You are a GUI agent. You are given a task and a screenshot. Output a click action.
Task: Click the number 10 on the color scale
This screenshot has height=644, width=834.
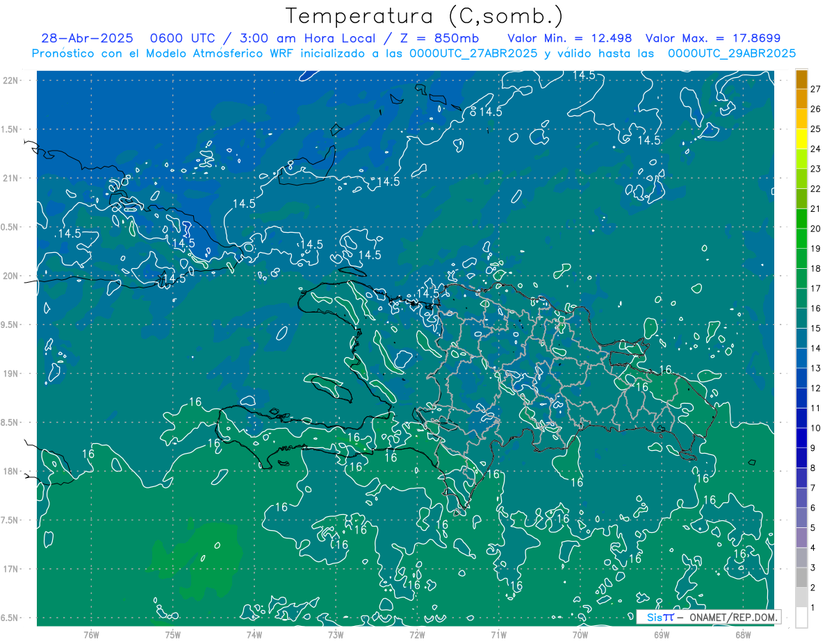[x=815, y=428]
